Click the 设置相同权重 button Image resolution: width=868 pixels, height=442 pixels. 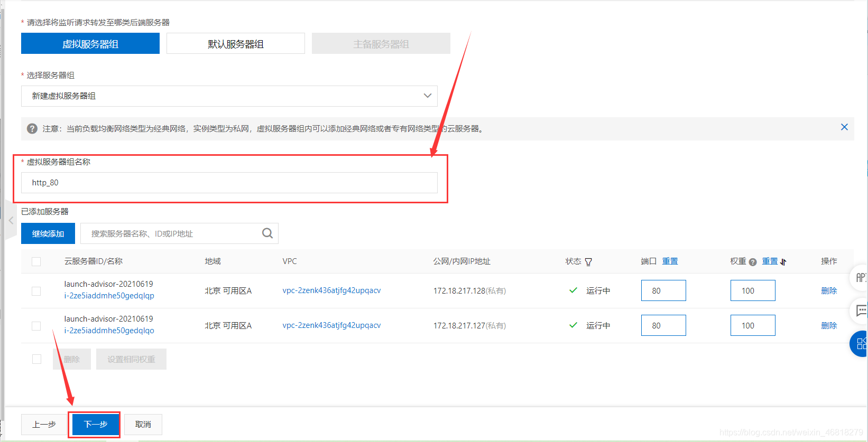[131, 359]
